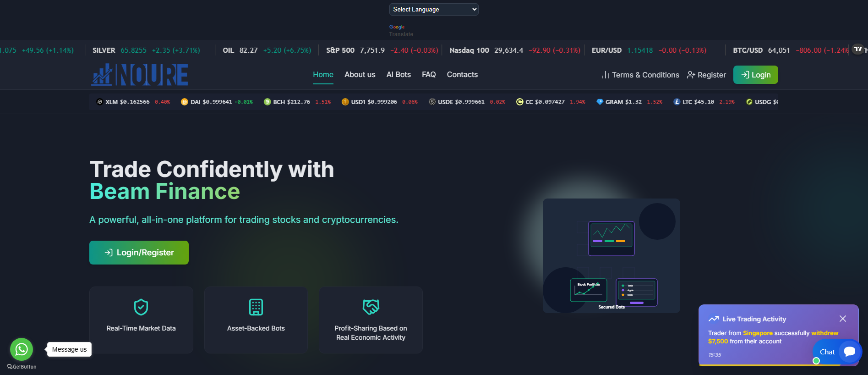Image resolution: width=868 pixels, height=375 pixels.
Task: Click the Google Translate attribution link
Action: tap(401, 31)
